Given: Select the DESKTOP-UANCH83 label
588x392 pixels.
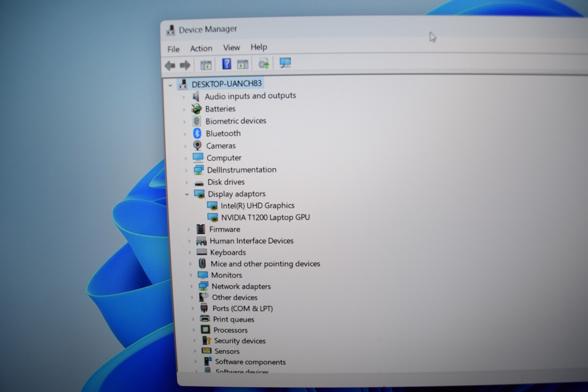Looking at the screenshot, I should [x=227, y=84].
